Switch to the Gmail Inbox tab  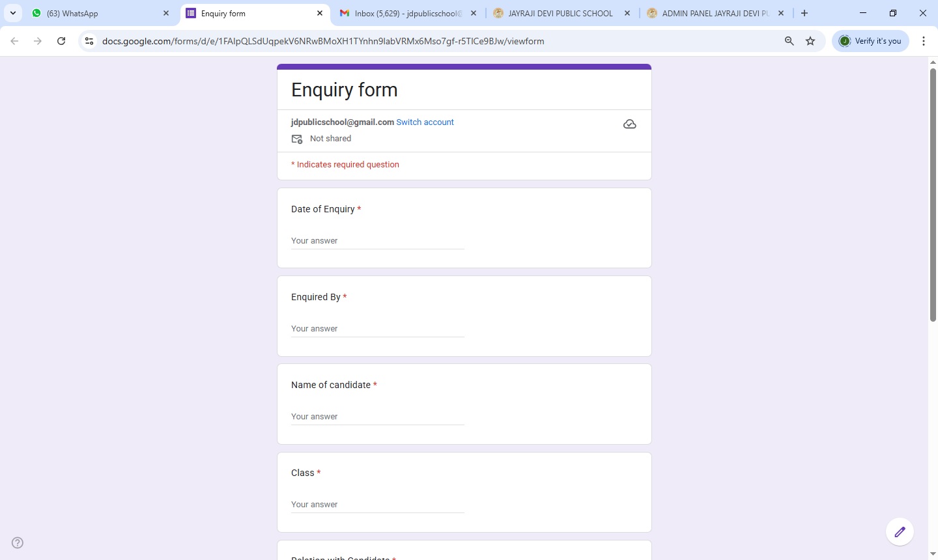[x=407, y=13]
